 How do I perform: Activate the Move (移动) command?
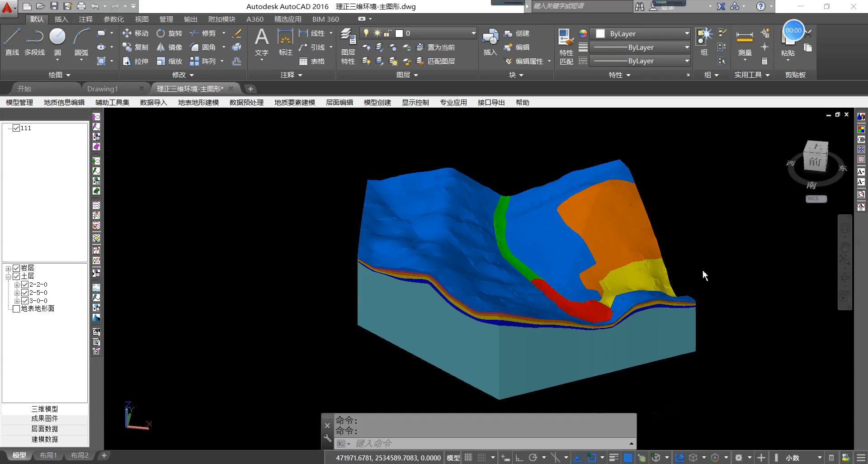pos(135,33)
